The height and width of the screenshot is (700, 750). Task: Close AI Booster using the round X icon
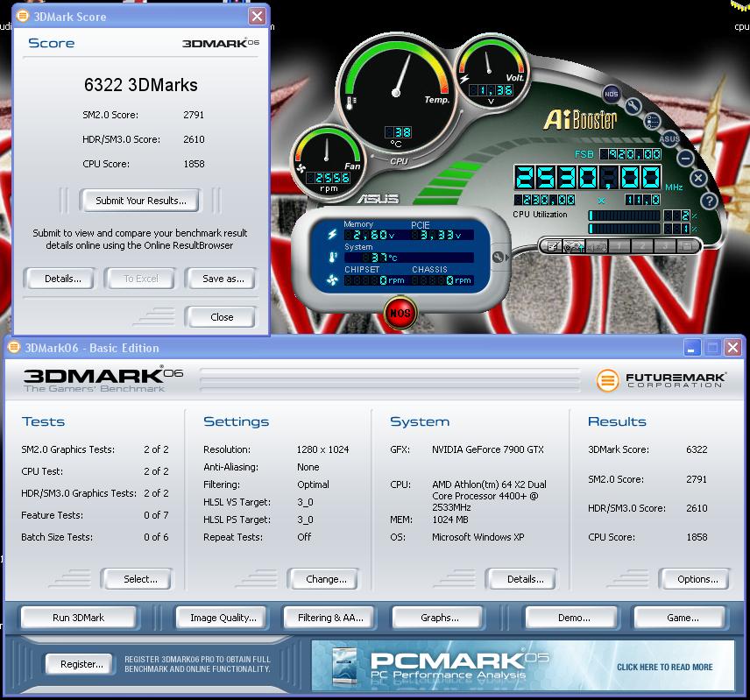point(698,179)
